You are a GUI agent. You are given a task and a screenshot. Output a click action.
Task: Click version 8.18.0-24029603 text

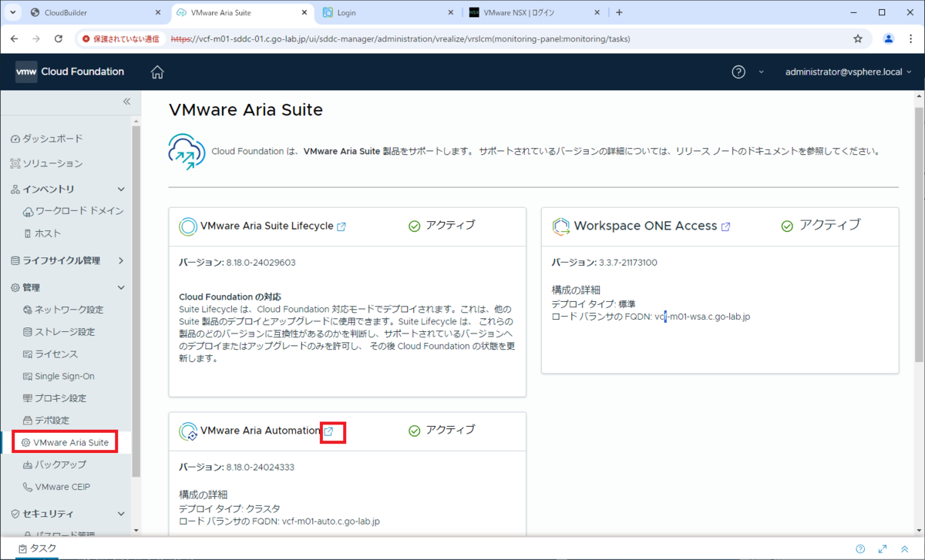[261, 263]
